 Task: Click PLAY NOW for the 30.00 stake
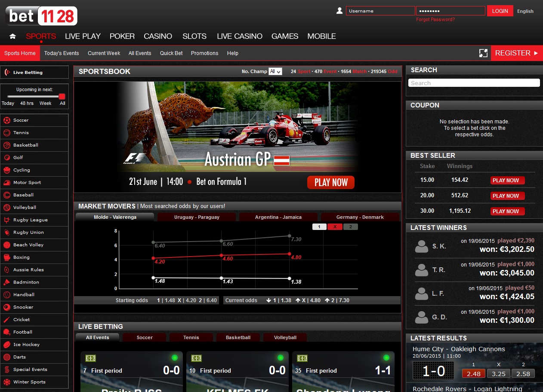tap(508, 211)
